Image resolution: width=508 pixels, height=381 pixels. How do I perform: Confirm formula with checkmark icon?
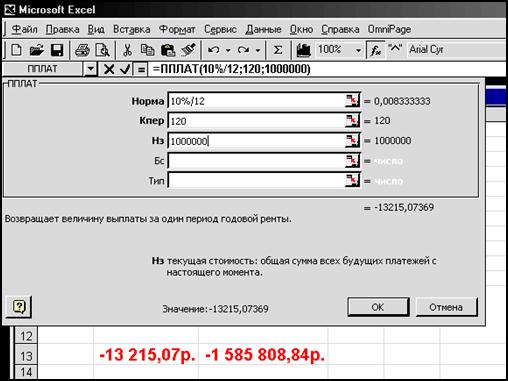click(x=125, y=69)
